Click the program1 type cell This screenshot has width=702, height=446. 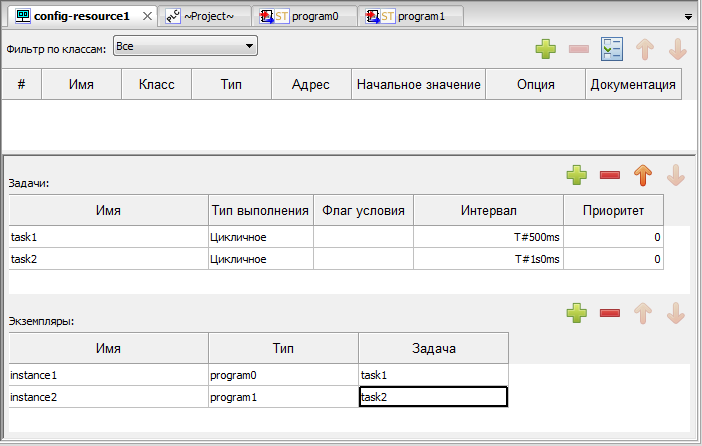283,397
